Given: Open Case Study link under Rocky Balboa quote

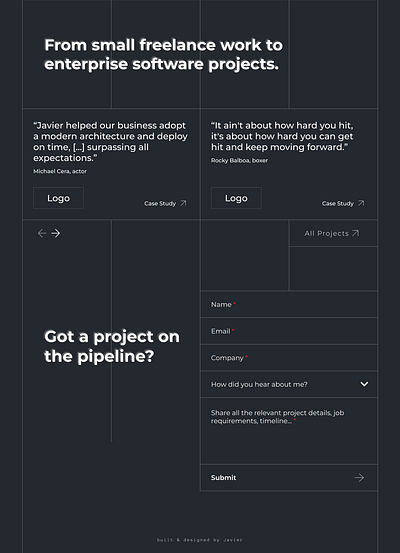Looking at the screenshot, I should click(x=343, y=203).
